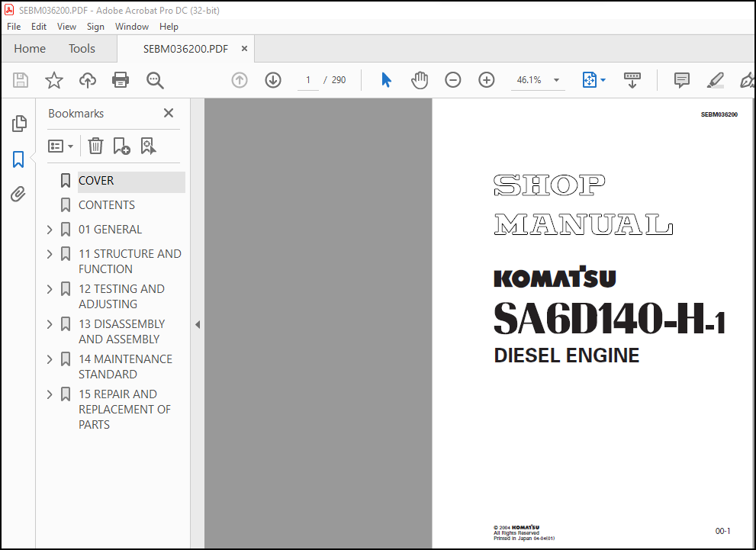756x550 pixels.
Task: Zoom out with minus button
Action: (x=452, y=80)
